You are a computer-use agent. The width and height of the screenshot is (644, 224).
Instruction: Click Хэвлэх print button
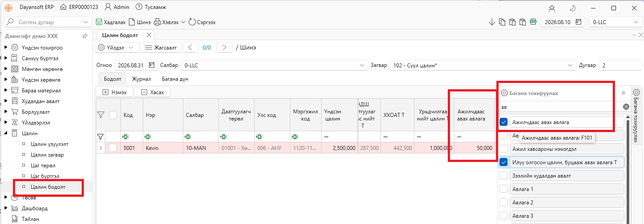pos(166,22)
